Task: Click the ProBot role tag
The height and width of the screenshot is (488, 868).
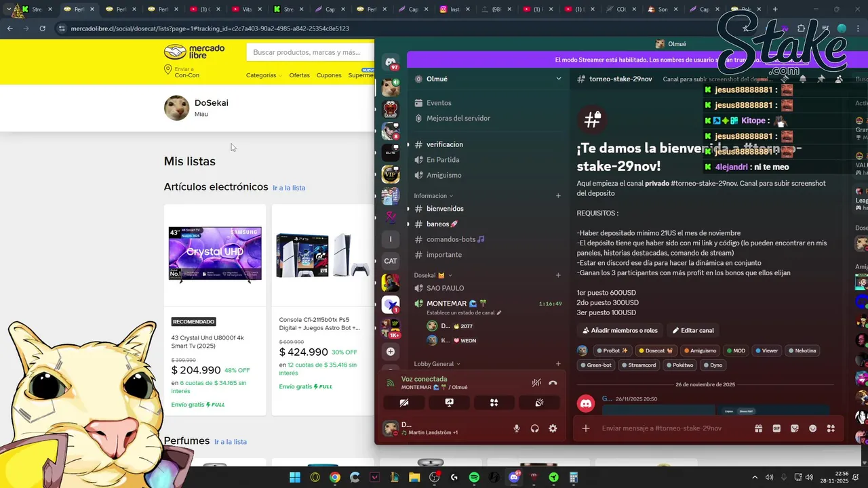Action: (612, 350)
